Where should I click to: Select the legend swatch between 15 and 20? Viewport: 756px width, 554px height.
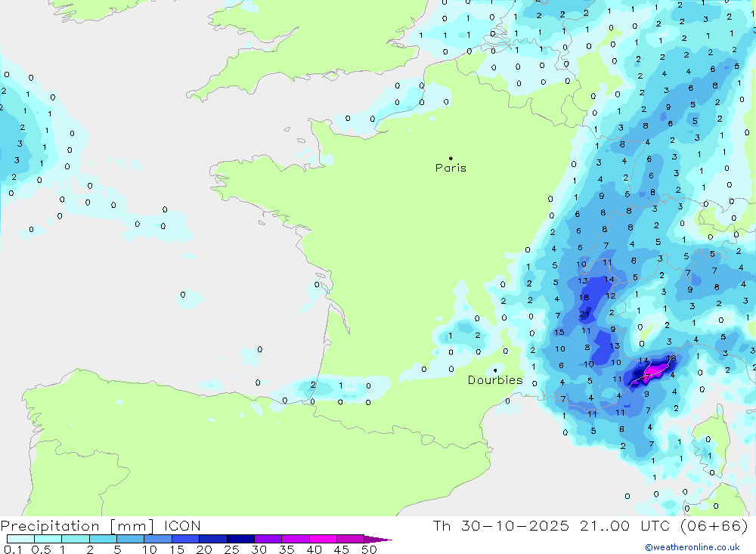point(185,539)
